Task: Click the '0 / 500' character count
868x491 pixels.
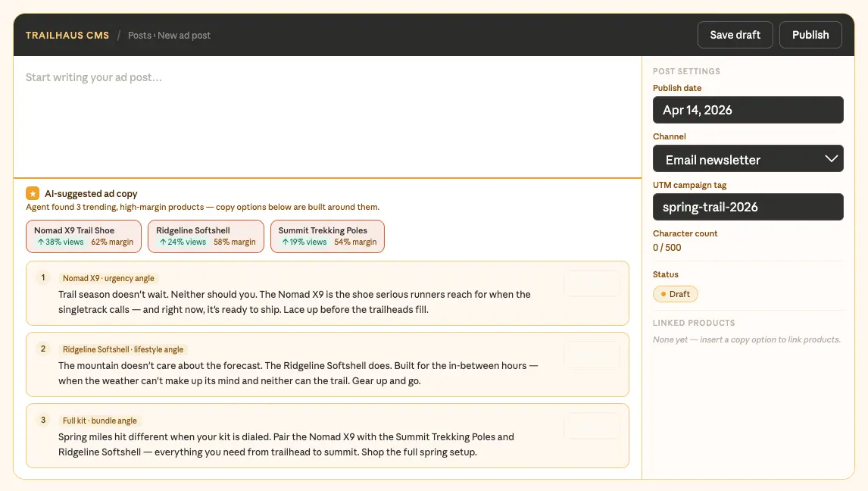Action: 667,248
